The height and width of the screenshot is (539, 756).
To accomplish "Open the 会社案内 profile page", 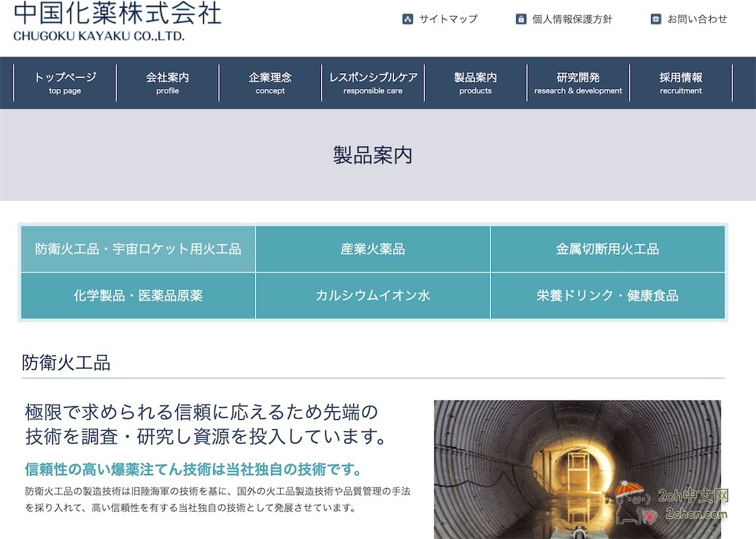I will tap(167, 83).
